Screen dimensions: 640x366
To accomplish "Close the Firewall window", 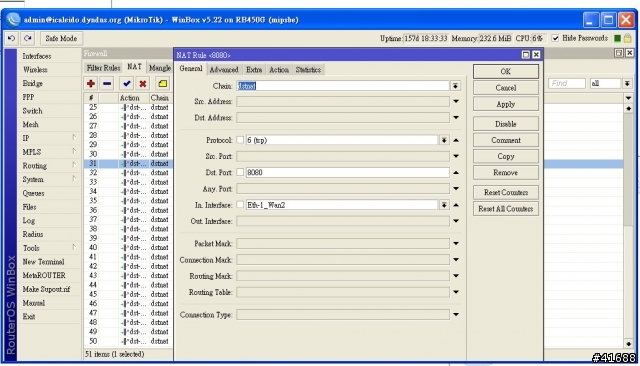I will click(x=630, y=53).
